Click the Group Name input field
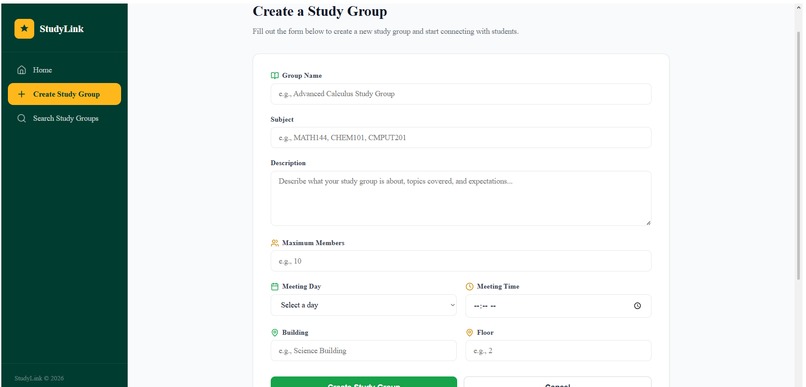 point(461,94)
